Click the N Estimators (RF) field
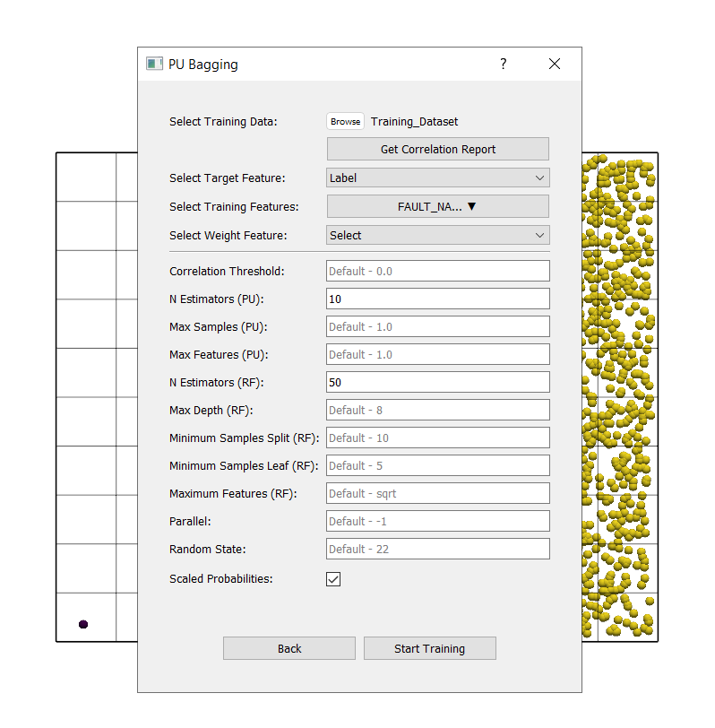Image resolution: width=715 pixels, height=728 pixels. click(x=437, y=383)
